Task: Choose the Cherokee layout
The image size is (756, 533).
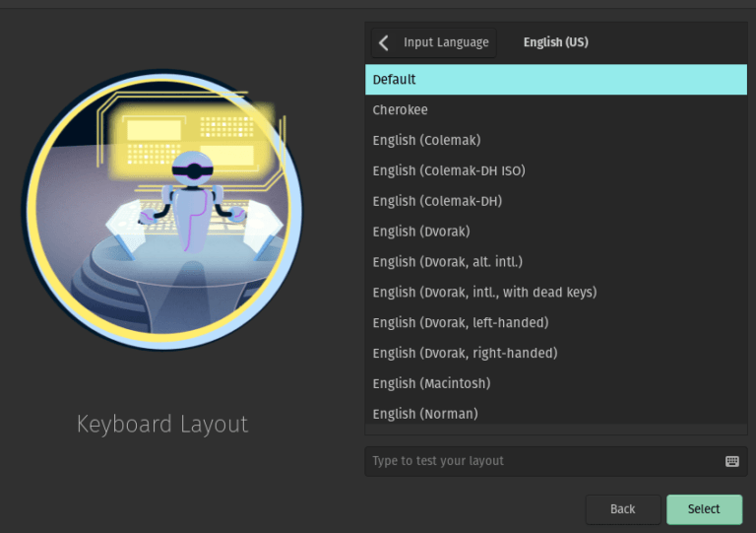Action: 555,110
